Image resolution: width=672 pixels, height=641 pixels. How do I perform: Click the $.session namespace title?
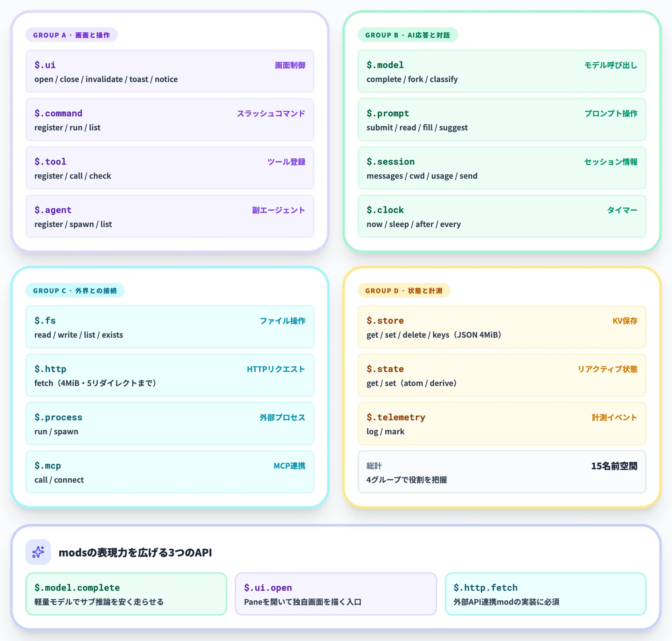(390, 162)
